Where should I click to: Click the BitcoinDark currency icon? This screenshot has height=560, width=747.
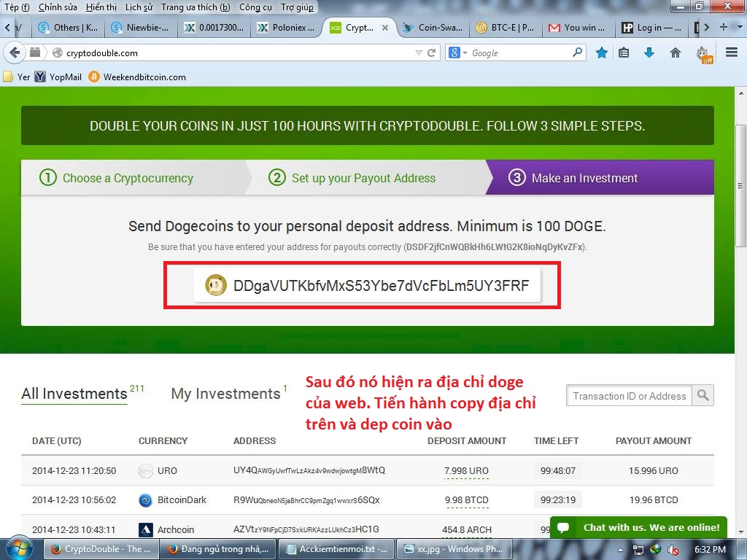145,500
